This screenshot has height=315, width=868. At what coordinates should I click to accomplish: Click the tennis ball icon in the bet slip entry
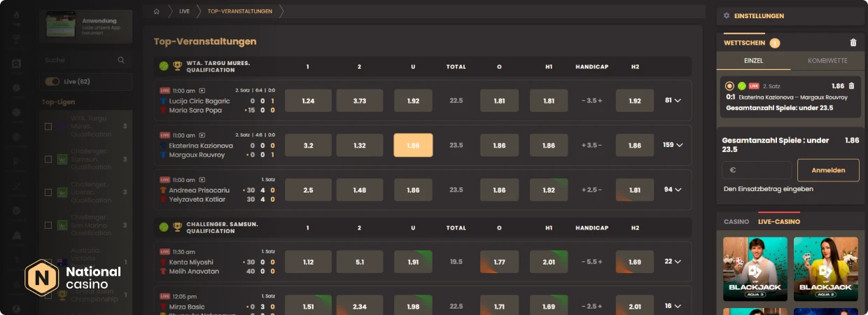point(742,85)
